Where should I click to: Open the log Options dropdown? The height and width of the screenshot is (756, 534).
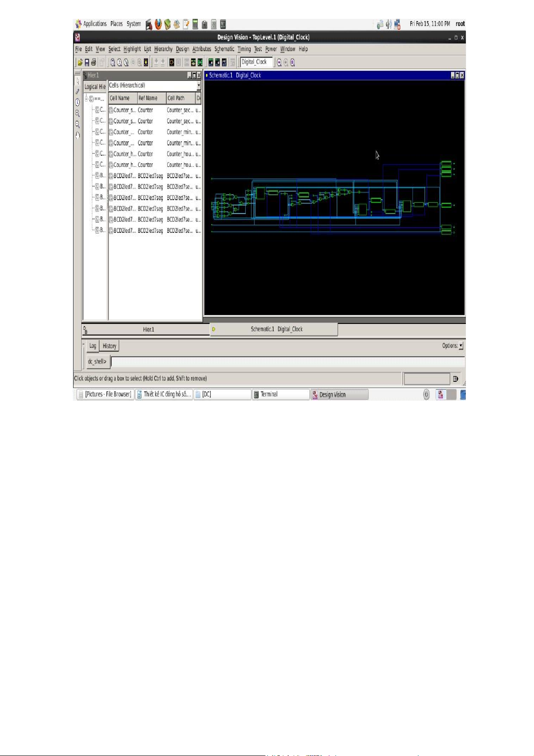pos(461,346)
